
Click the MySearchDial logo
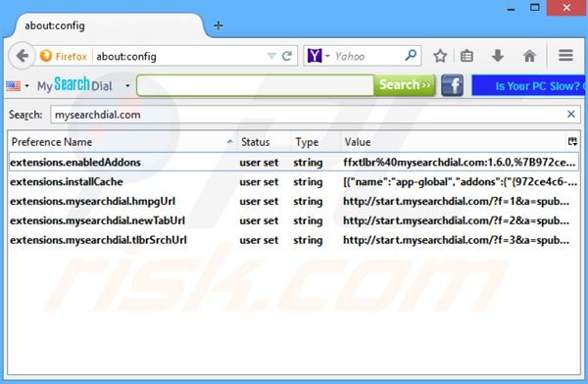(x=74, y=85)
